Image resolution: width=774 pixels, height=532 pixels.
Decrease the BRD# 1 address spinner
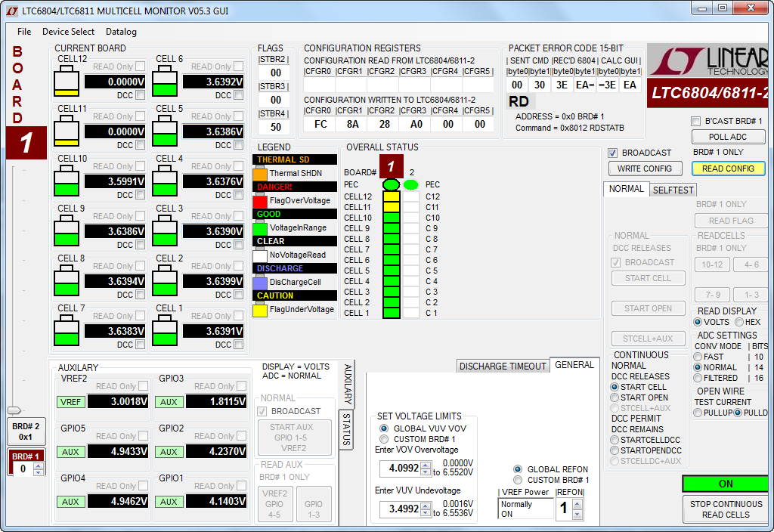39,472
